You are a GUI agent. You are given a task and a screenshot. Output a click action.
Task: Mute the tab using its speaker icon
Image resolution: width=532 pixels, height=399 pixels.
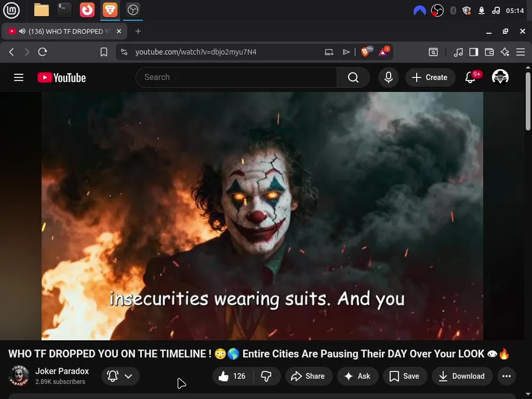(22, 31)
